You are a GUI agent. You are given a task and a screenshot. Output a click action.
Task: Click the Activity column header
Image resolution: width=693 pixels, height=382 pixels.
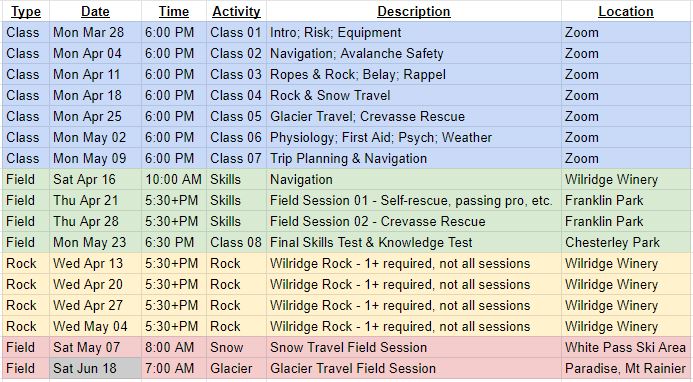point(236,11)
